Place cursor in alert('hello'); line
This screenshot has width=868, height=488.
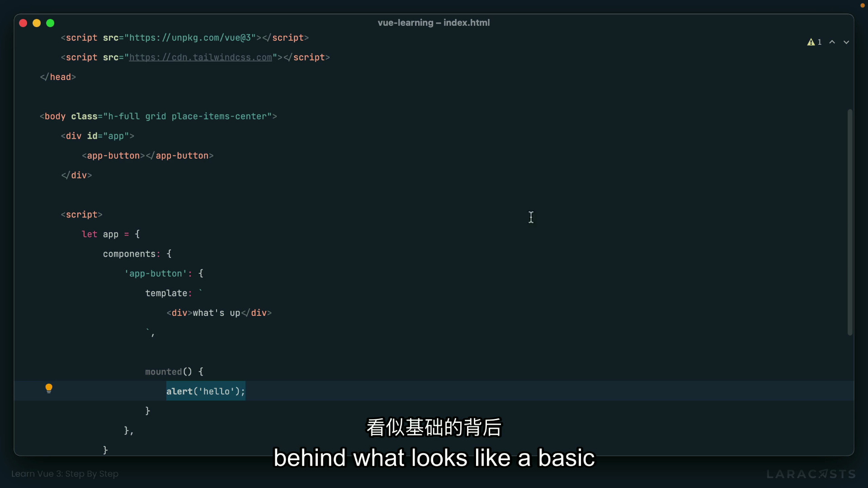(x=206, y=391)
